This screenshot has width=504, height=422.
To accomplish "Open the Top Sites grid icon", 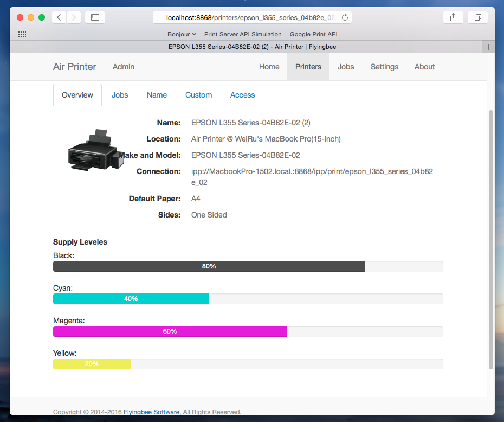I will 22,34.
